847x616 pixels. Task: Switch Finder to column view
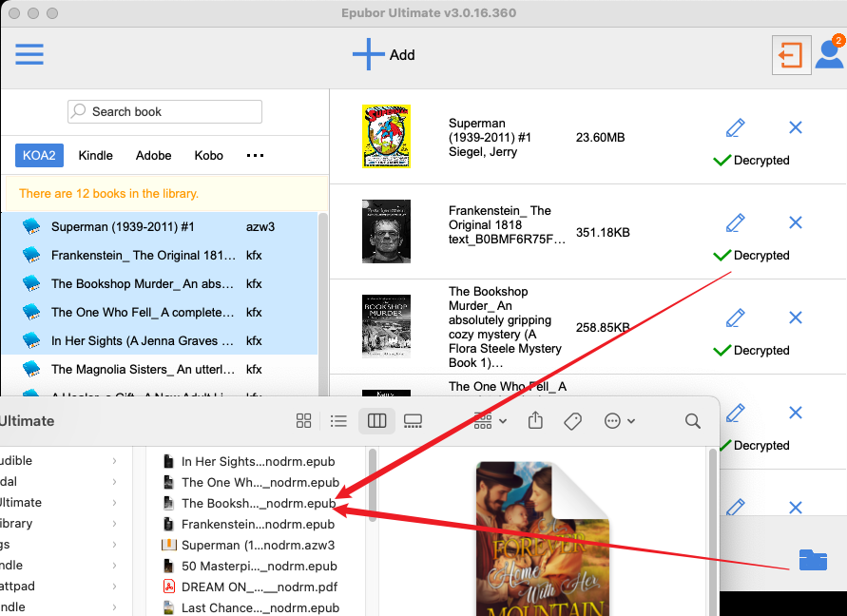[x=376, y=421]
